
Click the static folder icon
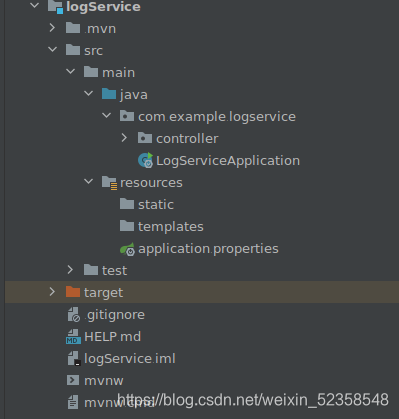click(127, 204)
